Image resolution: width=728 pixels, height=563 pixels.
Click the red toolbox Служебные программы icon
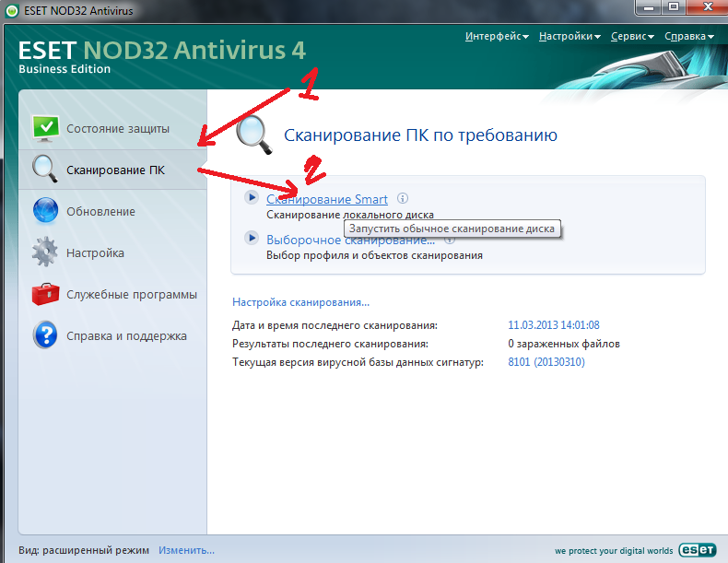click(x=45, y=294)
